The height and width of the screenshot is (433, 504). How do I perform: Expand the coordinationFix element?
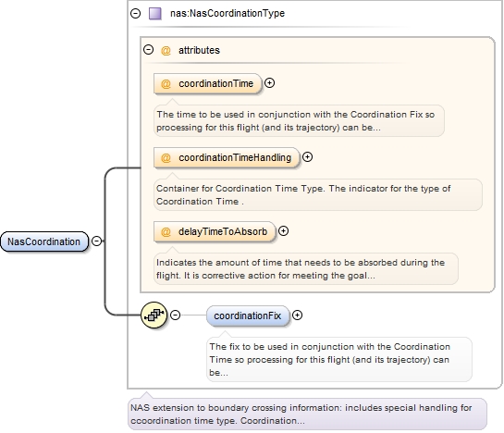click(298, 315)
